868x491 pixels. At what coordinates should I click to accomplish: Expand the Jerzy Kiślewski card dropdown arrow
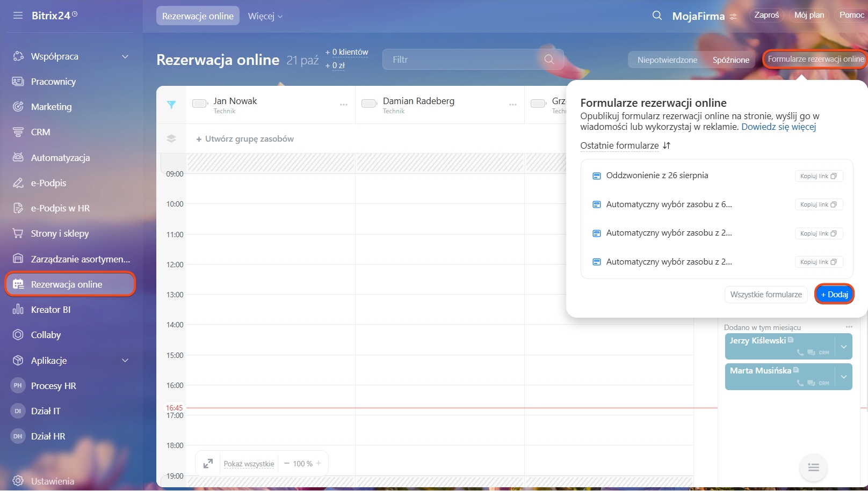(x=843, y=347)
